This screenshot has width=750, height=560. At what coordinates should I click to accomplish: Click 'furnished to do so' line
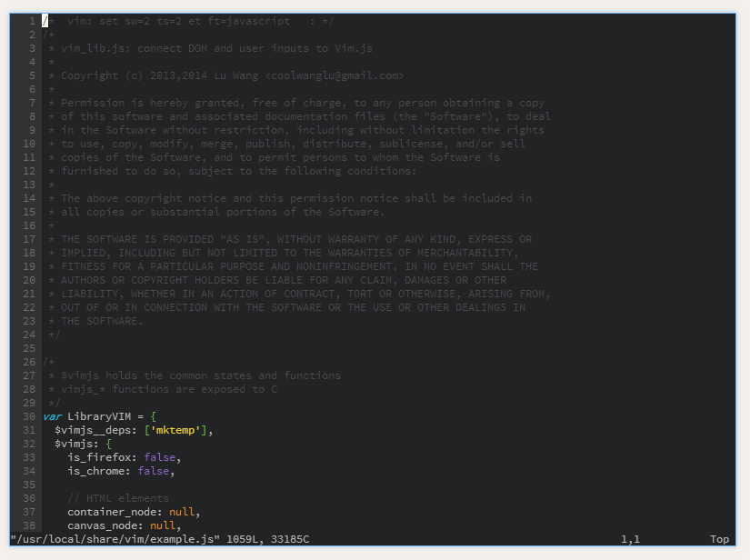pyautogui.click(x=233, y=171)
